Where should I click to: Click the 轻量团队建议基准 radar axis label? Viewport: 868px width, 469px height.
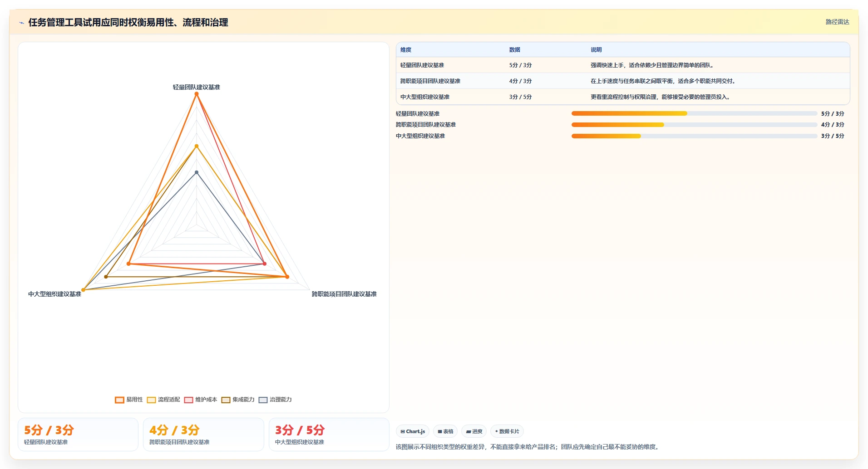(x=197, y=87)
